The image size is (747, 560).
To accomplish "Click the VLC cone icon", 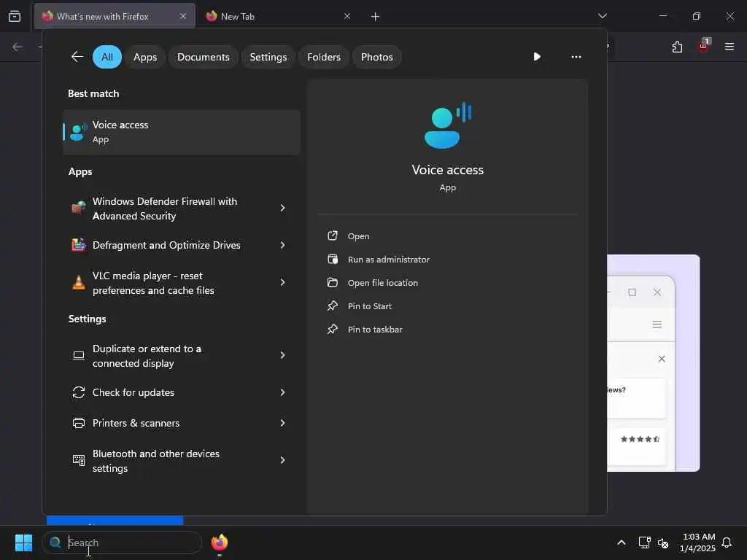I will click(79, 282).
